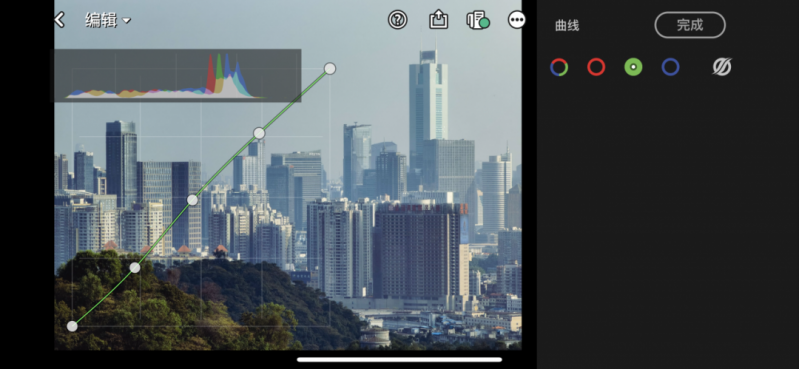This screenshot has width=799, height=369.
Task: Open the 编辑 dropdown menu
Action: tap(108, 20)
